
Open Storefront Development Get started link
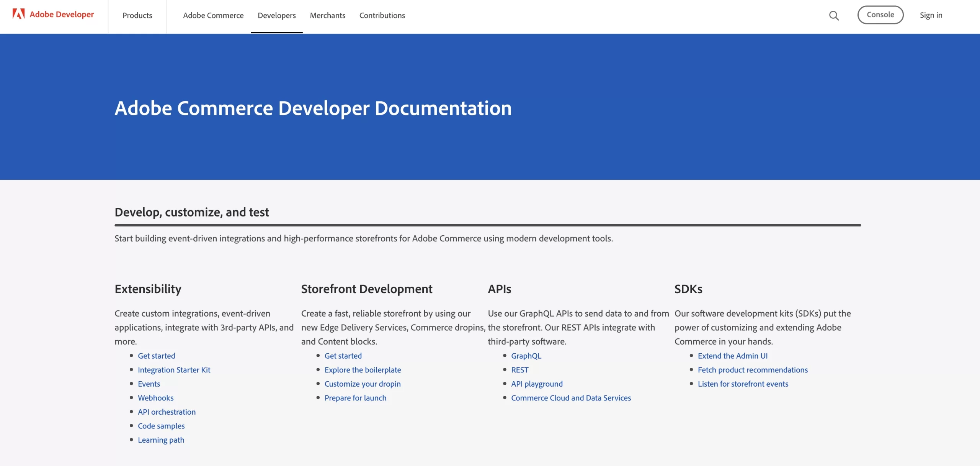pyautogui.click(x=343, y=356)
